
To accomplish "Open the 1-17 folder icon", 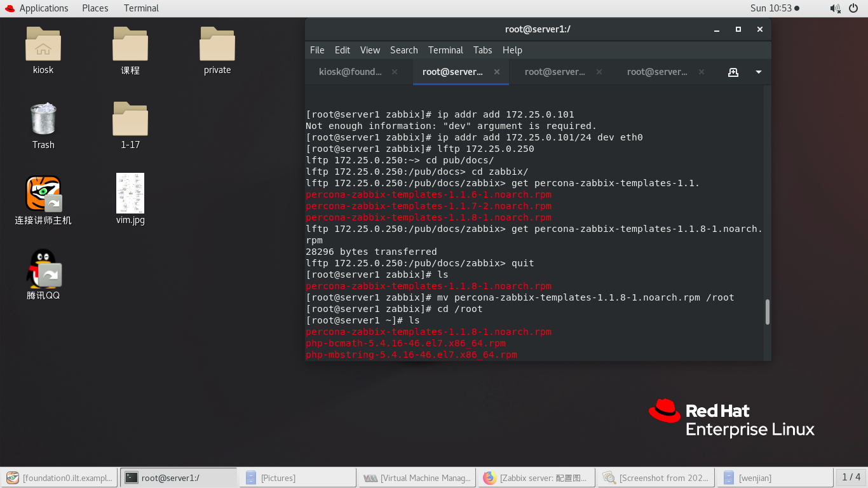I will [130, 121].
